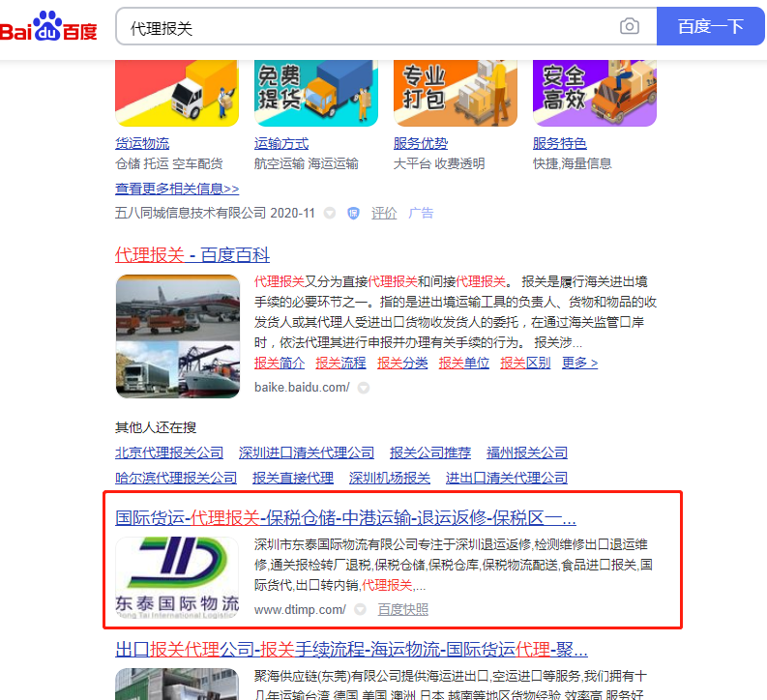This screenshot has height=700, width=767.
Task: Search related term 报关公司推荐
Action: pos(430,452)
